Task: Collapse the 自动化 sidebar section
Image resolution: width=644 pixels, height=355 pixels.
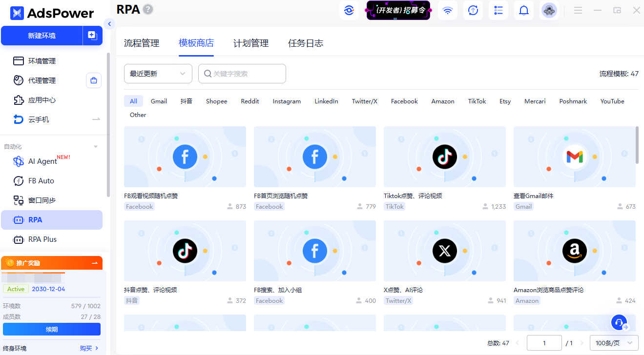Action: point(96,147)
